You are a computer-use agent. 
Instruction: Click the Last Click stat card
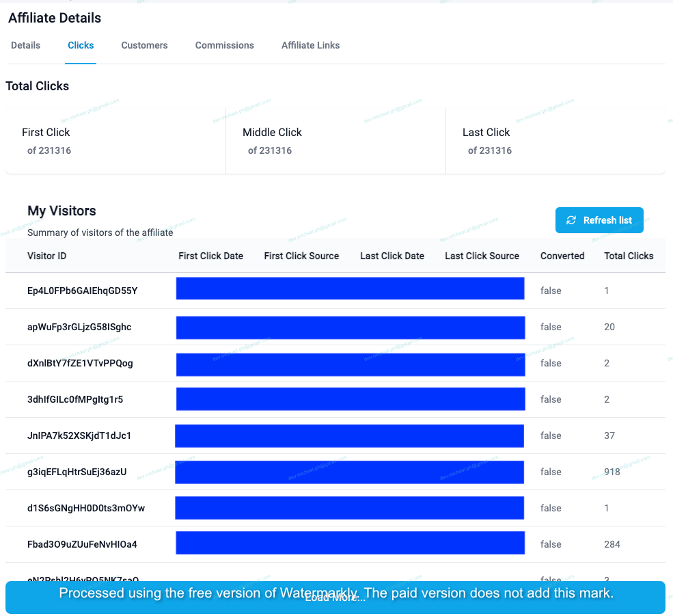pos(555,141)
